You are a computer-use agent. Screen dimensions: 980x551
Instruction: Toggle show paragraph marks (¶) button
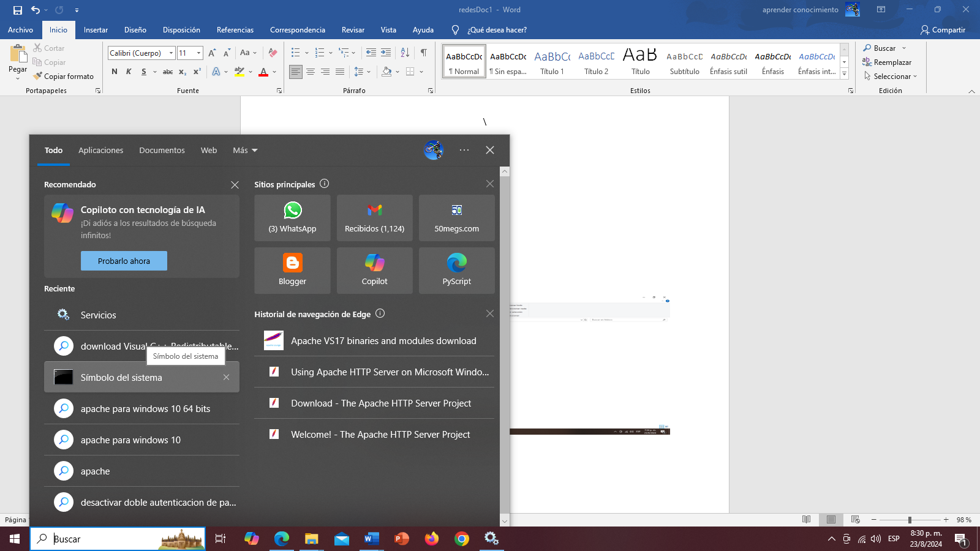point(424,53)
